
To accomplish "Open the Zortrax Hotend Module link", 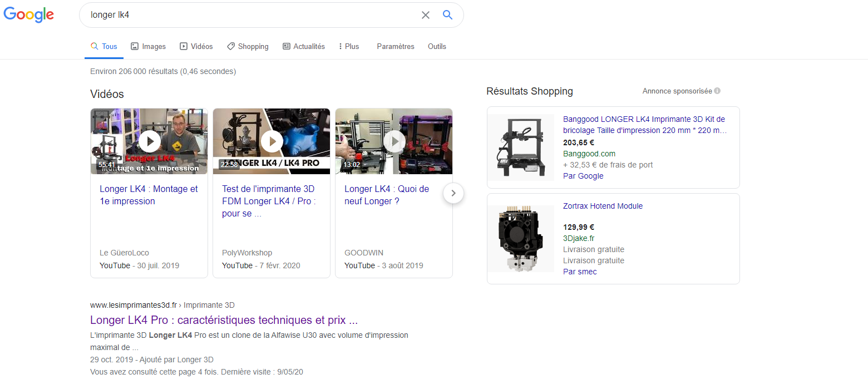I will pyautogui.click(x=603, y=206).
